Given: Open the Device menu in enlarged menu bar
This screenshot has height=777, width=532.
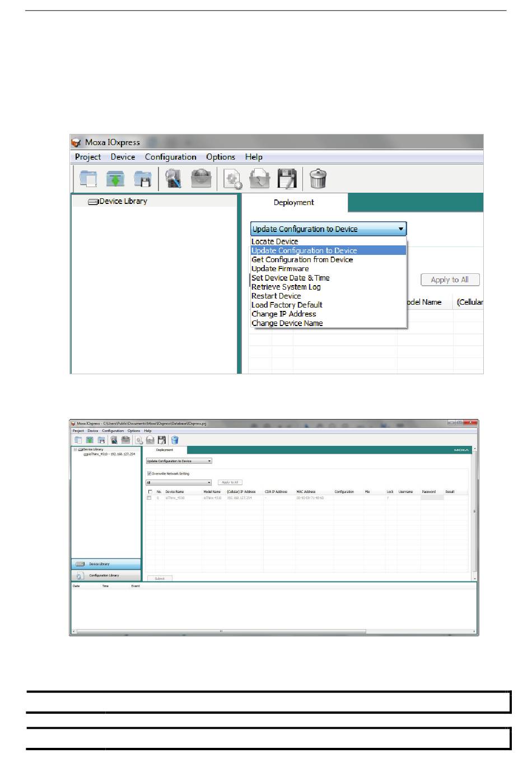Looking at the screenshot, I should pos(123,157).
